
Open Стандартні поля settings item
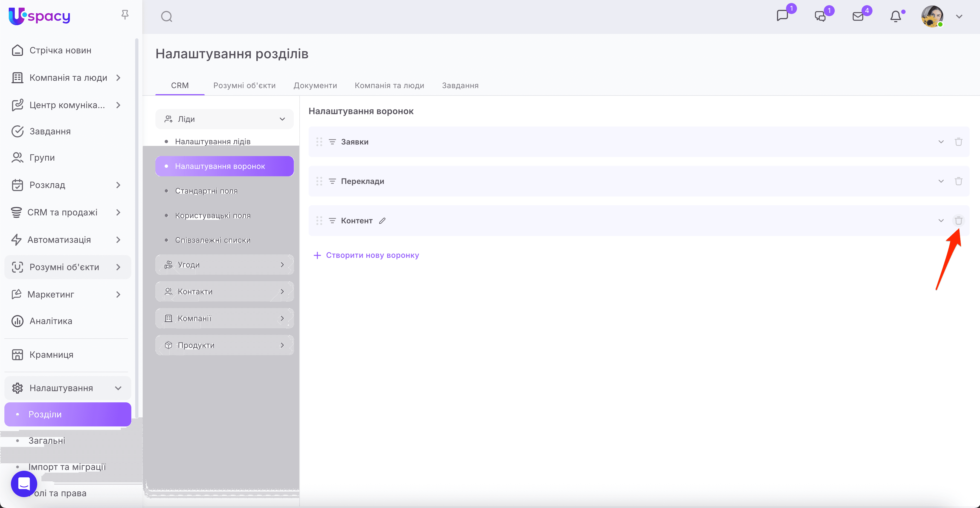point(206,191)
